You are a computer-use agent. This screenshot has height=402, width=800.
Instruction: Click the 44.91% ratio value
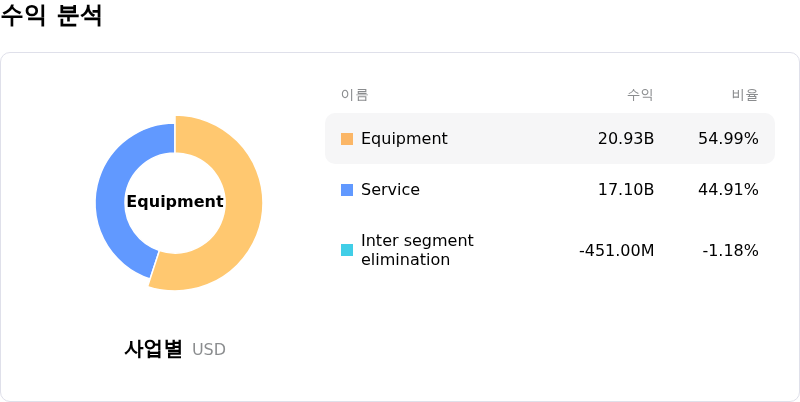(x=728, y=190)
